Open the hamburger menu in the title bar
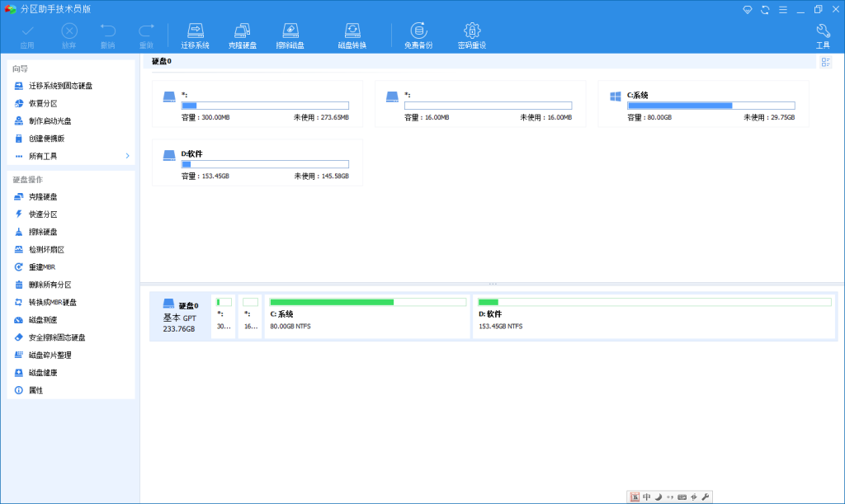 pyautogui.click(x=784, y=9)
